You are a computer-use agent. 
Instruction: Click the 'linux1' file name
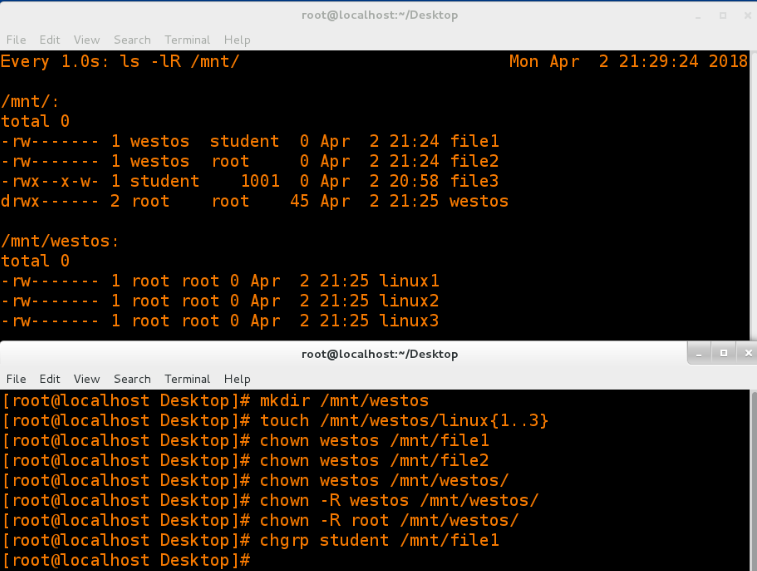pos(409,281)
